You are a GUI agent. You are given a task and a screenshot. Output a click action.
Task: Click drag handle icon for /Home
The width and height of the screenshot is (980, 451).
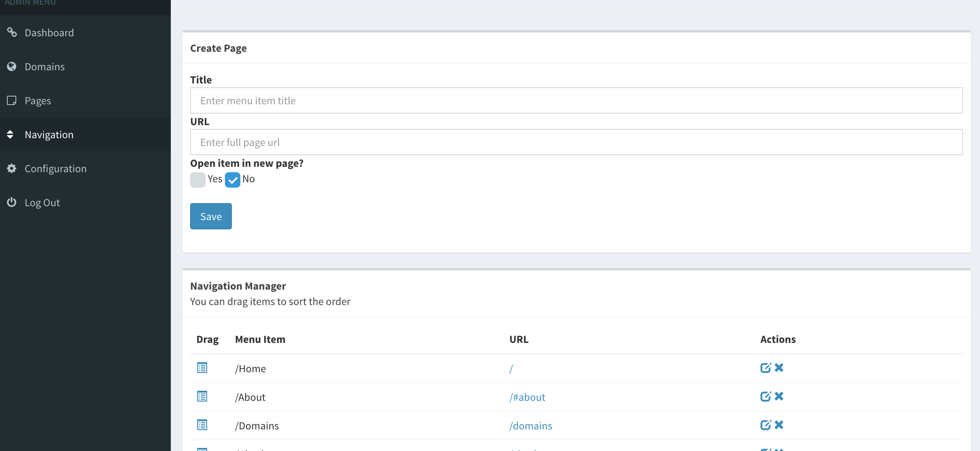pyautogui.click(x=202, y=368)
